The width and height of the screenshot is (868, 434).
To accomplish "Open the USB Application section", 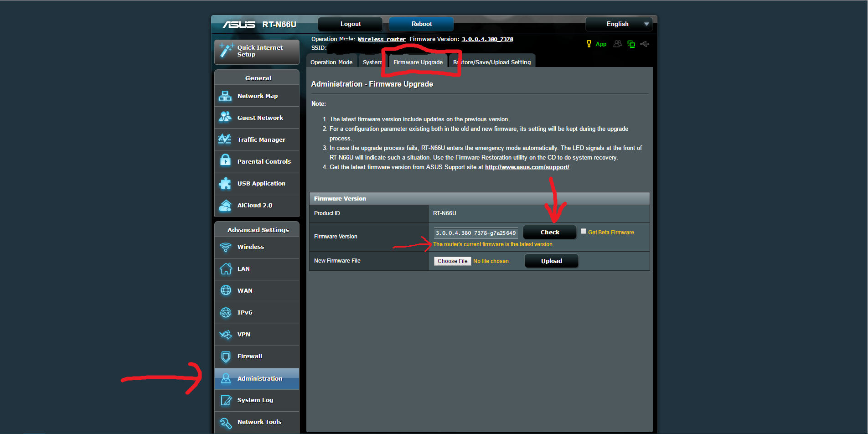I will tap(261, 183).
